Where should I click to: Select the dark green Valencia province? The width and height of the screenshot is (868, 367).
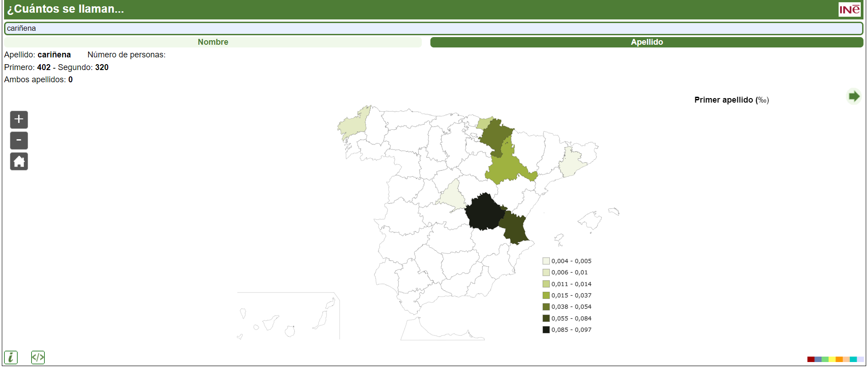pyautogui.click(x=514, y=228)
